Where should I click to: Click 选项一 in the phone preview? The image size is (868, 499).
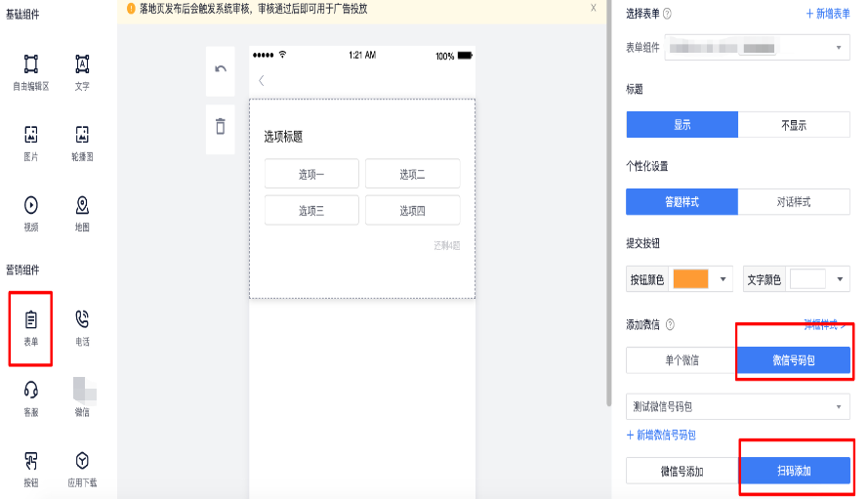(311, 175)
